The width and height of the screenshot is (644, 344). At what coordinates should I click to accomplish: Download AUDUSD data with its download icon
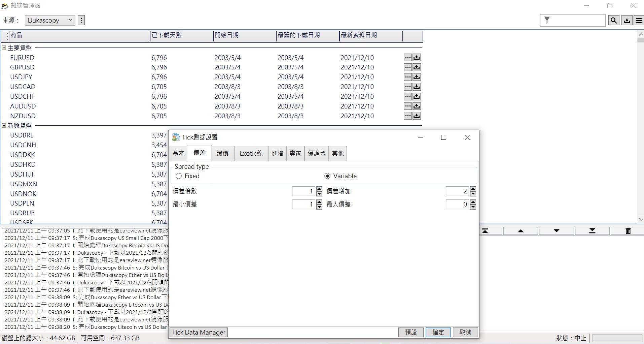point(417,106)
